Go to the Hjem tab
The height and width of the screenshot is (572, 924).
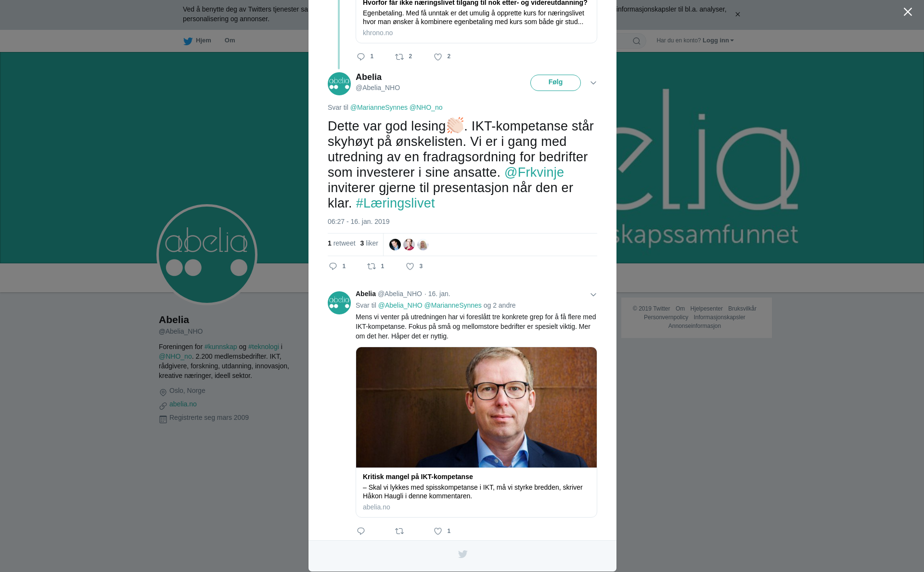point(197,40)
